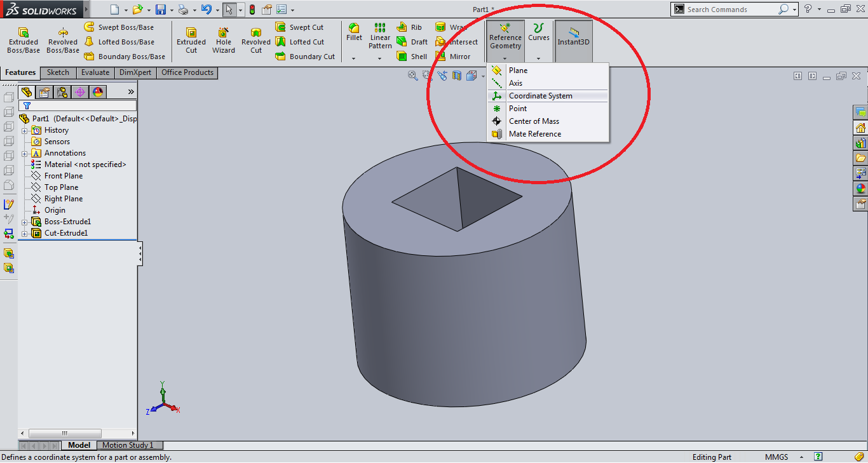Click the Fillet tool icon

coord(355,32)
